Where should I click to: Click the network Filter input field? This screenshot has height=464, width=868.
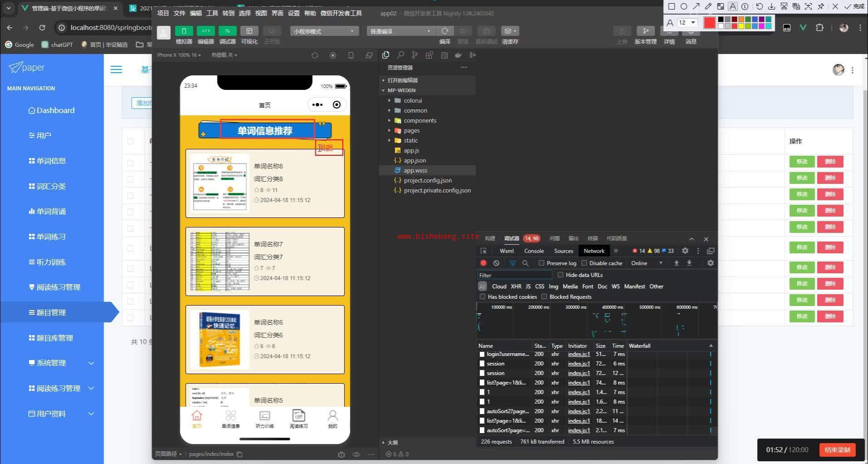(x=515, y=275)
